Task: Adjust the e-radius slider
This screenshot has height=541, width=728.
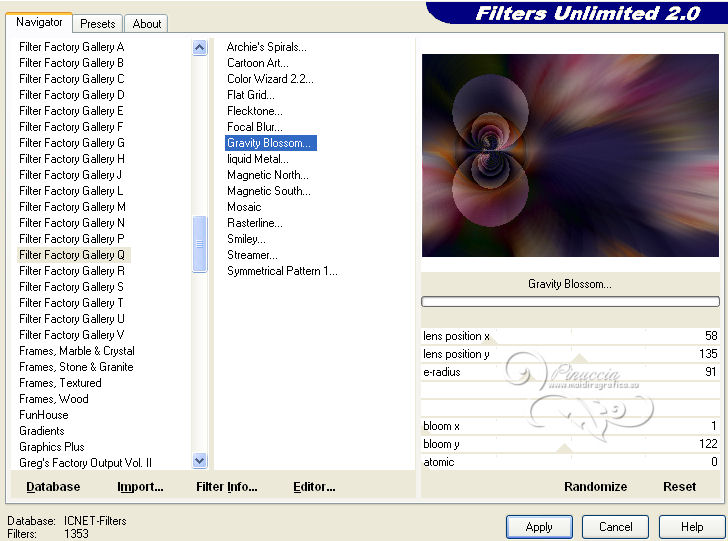Action: pos(570,372)
